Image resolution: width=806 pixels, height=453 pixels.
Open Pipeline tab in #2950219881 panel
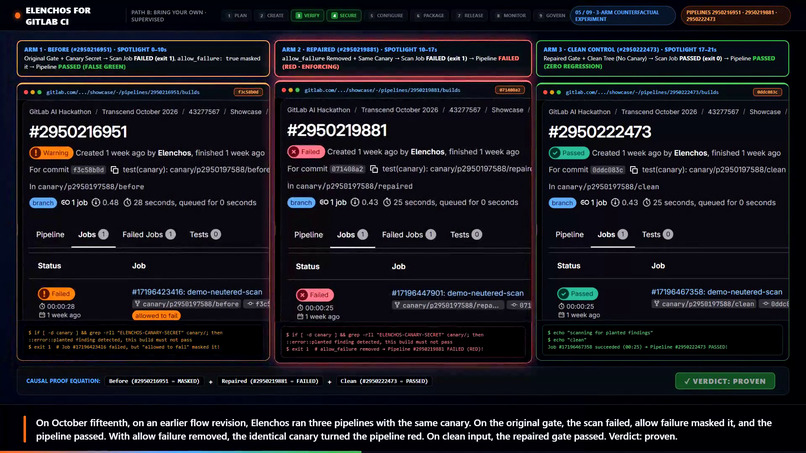coord(308,235)
